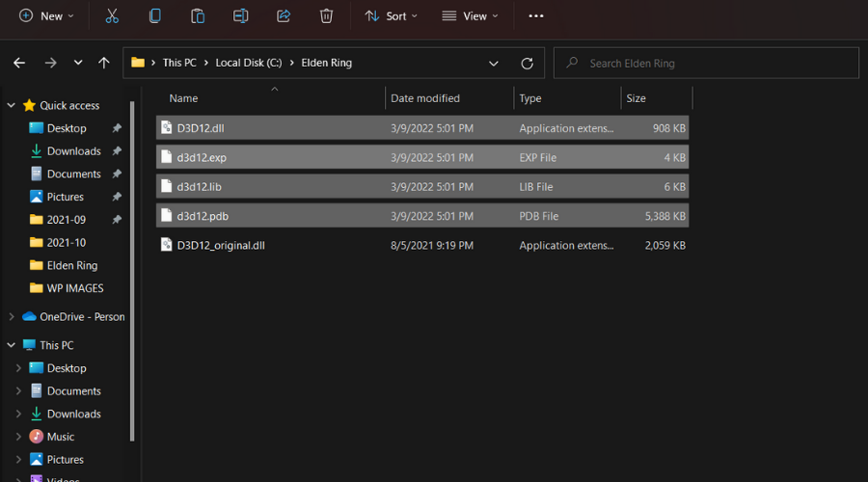The image size is (868, 482).
Task: Collapse the This PC section
Action: pos(11,345)
